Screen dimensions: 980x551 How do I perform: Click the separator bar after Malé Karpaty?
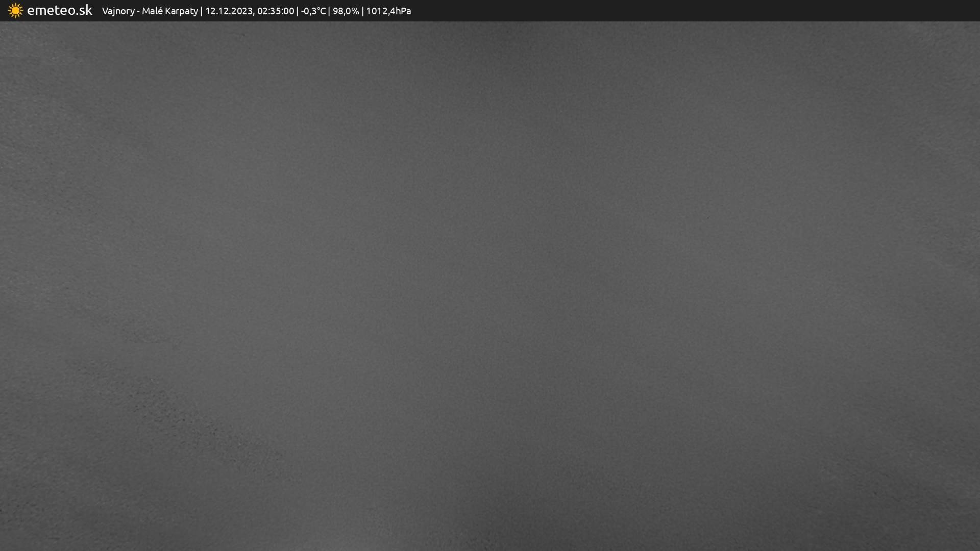coord(201,11)
